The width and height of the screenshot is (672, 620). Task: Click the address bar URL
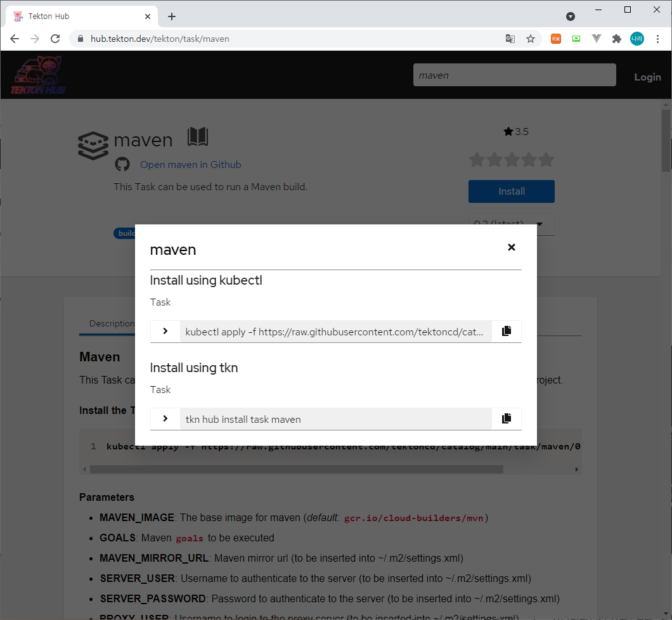click(x=160, y=39)
